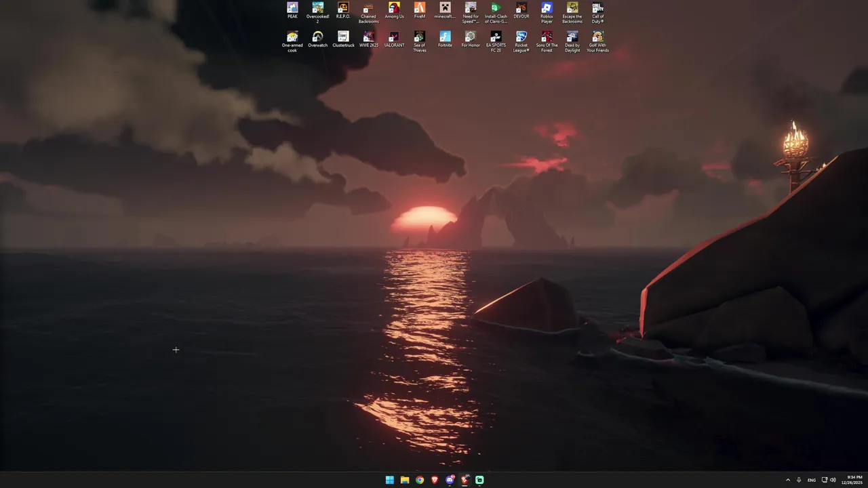Select the Fortnite shortcut
The image size is (868, 488).
[445, 39]
